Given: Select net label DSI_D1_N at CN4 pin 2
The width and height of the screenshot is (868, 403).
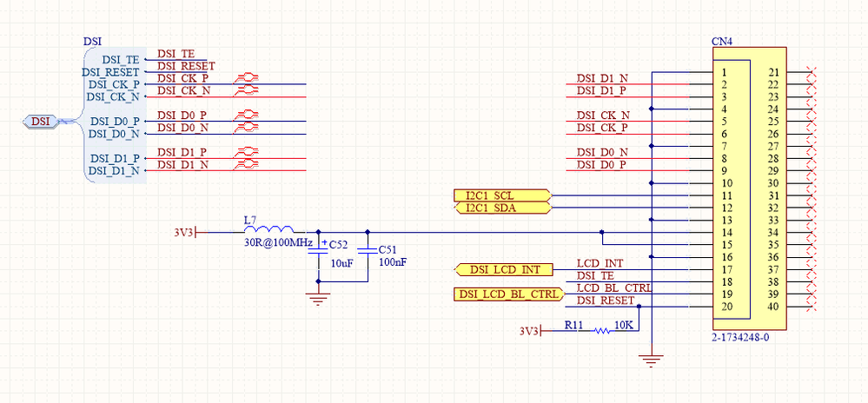Looking at the screenshot, I should pyautogui.click(x=602, y=79).
